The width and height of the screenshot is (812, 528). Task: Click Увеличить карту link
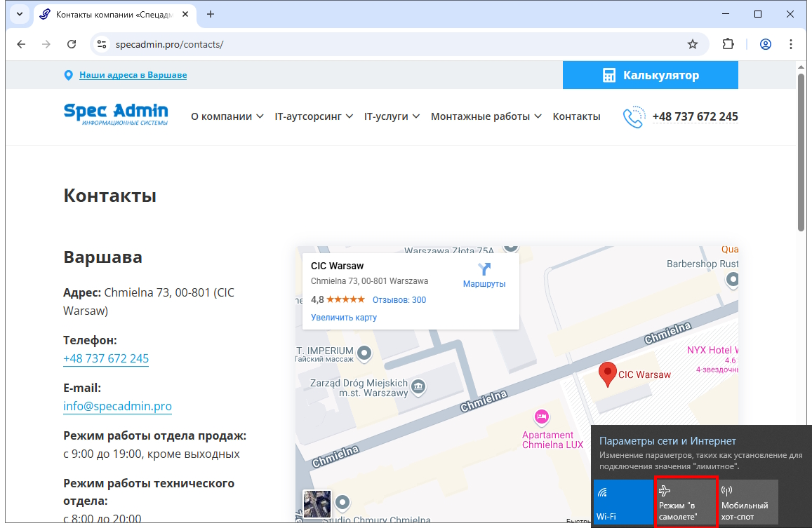[x=344, y=318]
